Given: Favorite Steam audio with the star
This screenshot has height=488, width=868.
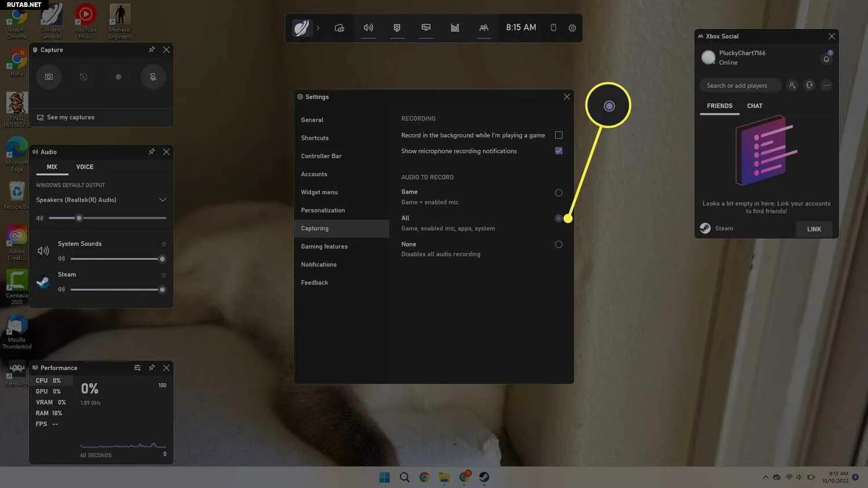Looking at the screenshot, I should [x=163, y=275].
